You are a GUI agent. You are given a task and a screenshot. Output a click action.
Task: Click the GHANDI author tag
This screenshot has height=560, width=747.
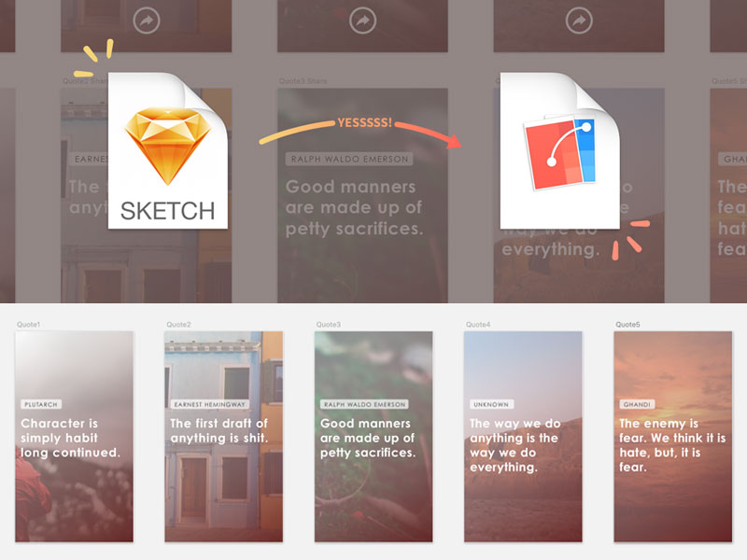[x=637, y=404]
